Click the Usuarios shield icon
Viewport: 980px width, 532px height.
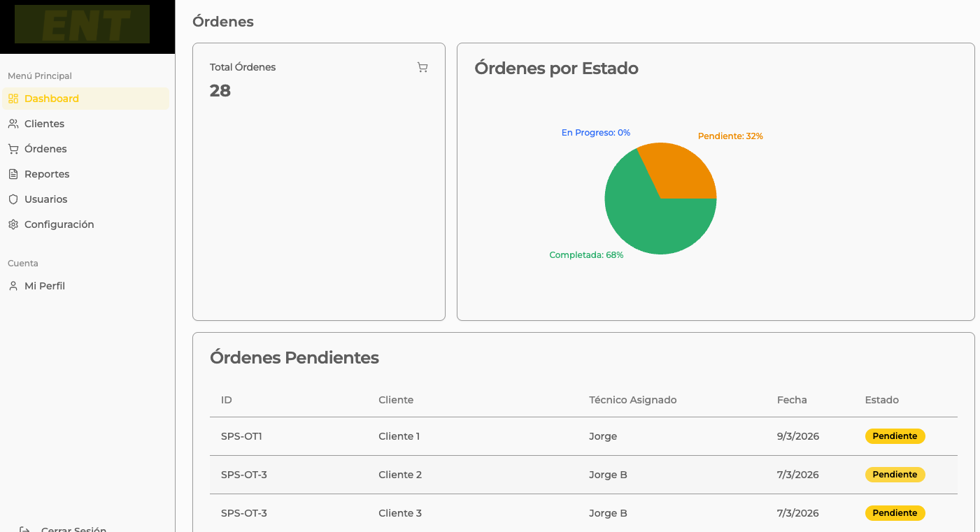13,199
